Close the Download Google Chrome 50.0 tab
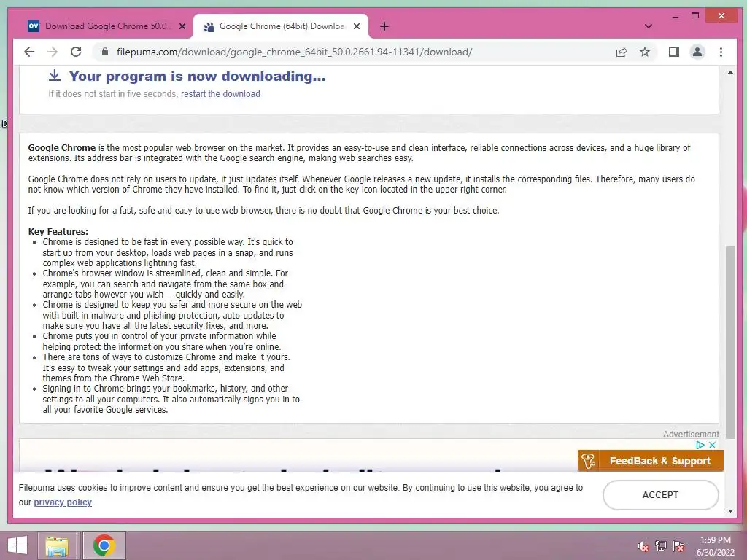Viewport: 747px width, 560px height. 182,27
